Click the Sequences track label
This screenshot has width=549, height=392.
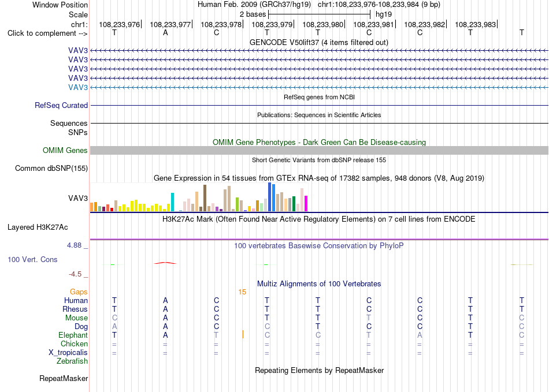69,123
